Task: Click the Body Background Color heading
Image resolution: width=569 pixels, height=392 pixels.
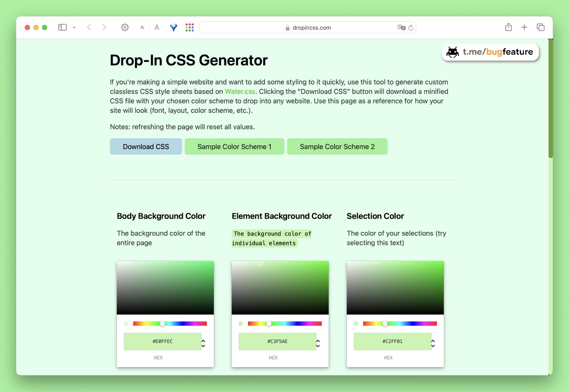Action: (161, 216)
